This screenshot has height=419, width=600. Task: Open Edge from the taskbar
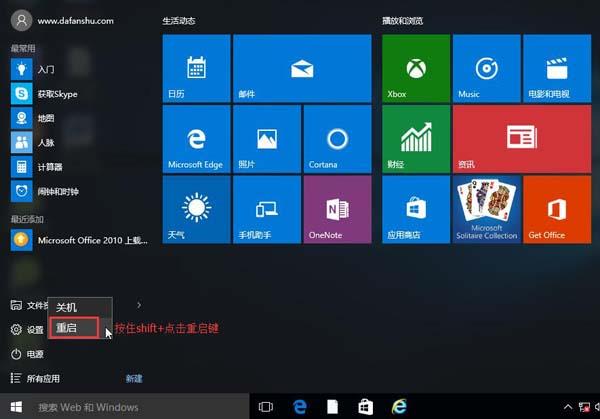pyautogui.click(x=299, y=407)
